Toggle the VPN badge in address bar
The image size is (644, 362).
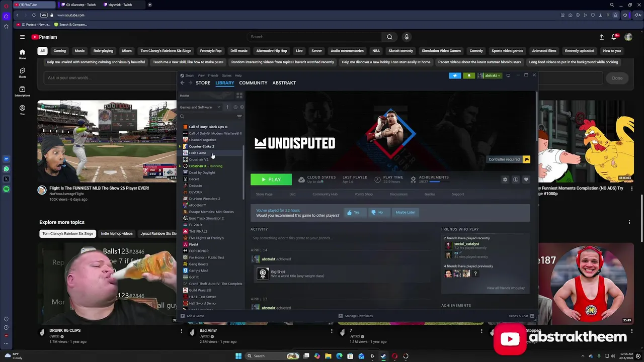(44, 15)
